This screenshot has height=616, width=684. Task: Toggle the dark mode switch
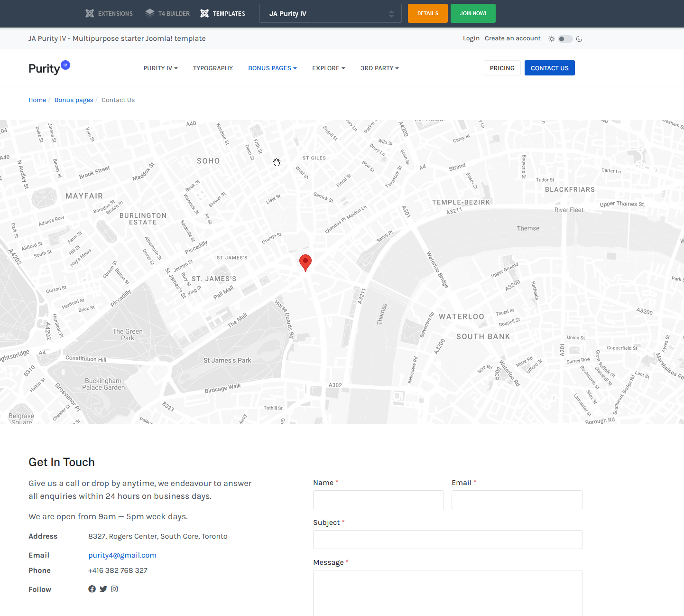coord(565,39)
